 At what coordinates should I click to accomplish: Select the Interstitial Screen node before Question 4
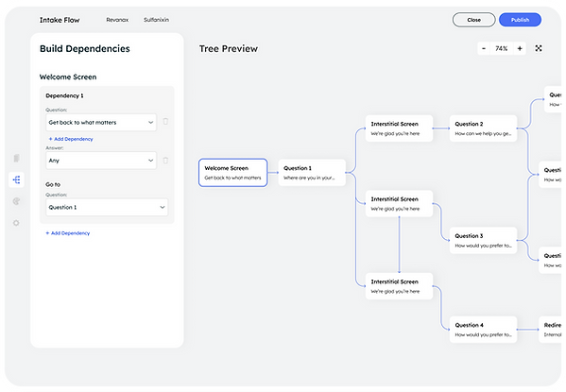coord(399,286)
